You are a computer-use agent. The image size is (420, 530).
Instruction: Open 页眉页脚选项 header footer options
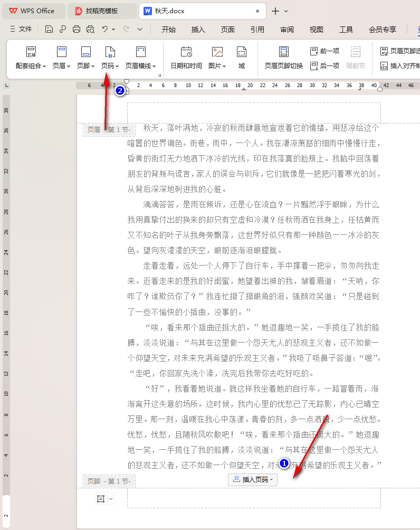[400, 51]
